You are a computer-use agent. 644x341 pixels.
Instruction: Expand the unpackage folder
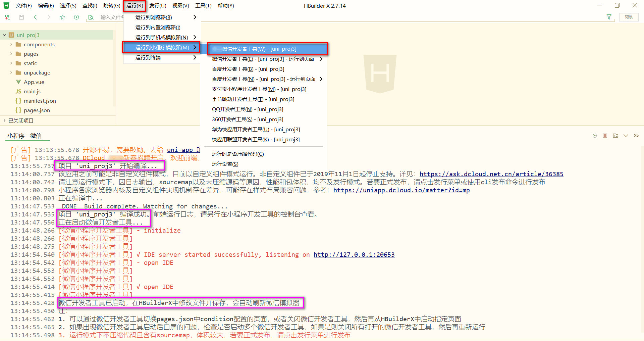[11, 72]
